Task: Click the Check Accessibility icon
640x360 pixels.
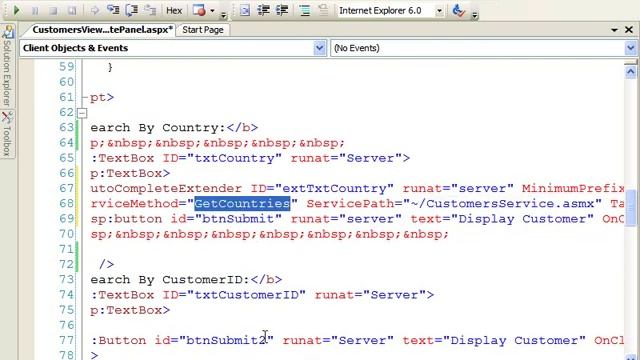Action: (458, 11)
